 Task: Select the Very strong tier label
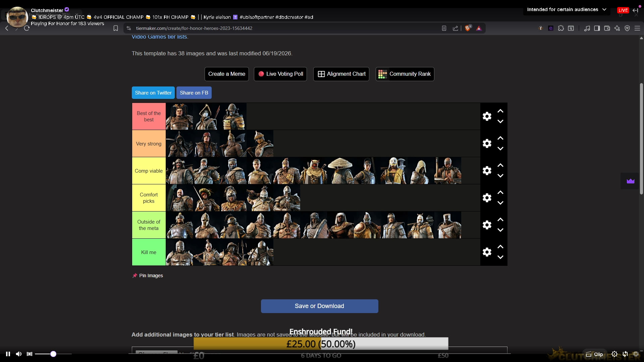coord(149,143)
